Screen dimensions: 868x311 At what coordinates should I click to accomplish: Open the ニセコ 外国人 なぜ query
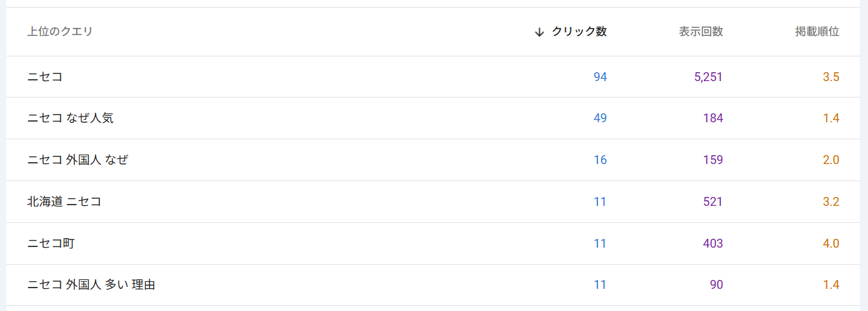[77, 160]
